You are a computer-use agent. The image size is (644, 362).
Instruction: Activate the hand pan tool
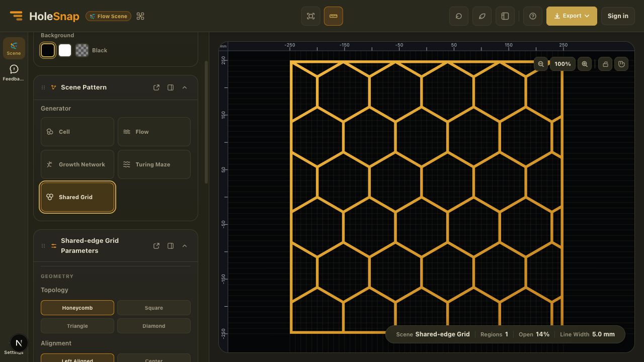coord(621,64)
